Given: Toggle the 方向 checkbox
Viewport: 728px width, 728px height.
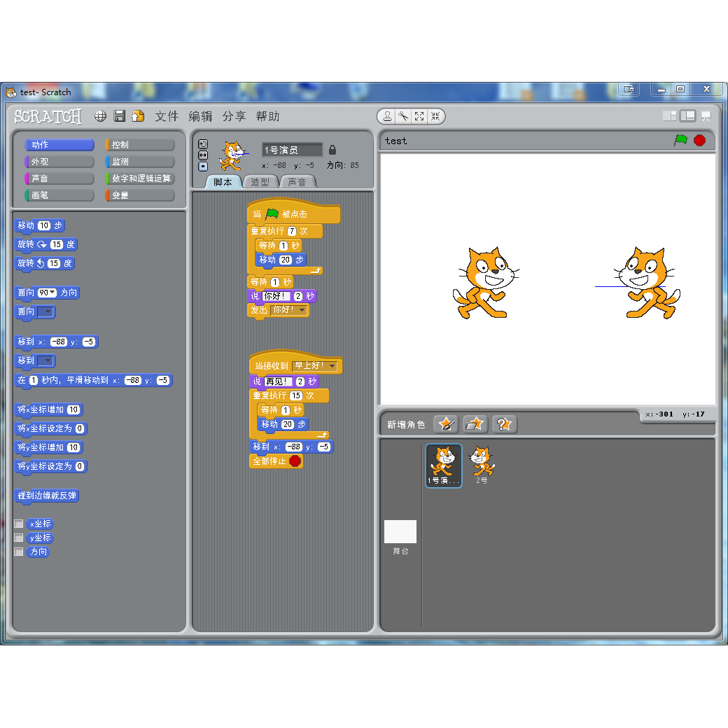Looking at the screenshot, I should (x=19, y=552).
